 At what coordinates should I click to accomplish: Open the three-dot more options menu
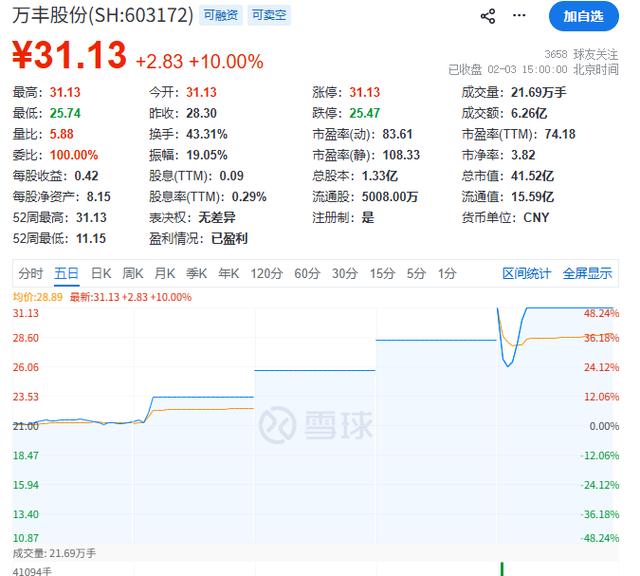click(x=519, y=16)
